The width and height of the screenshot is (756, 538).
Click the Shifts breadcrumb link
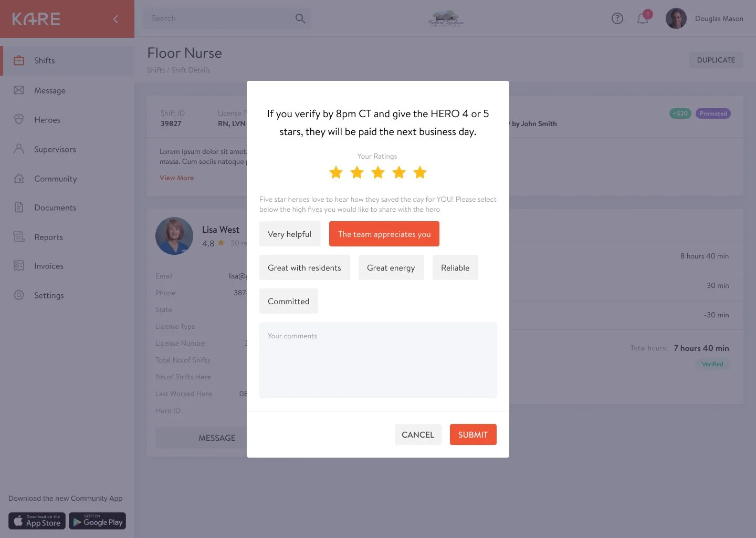click(x=155, y=70)
